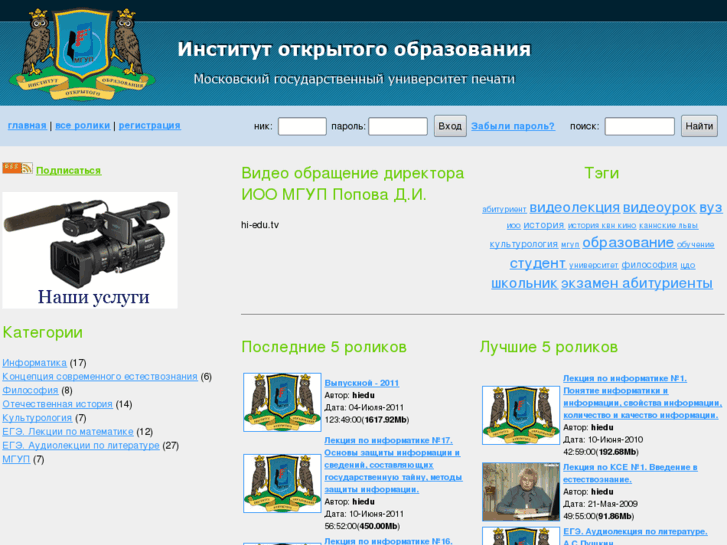Viewport: 727px width, 545px height.
Task: Select the обучение tag
Action: point(695,244)
